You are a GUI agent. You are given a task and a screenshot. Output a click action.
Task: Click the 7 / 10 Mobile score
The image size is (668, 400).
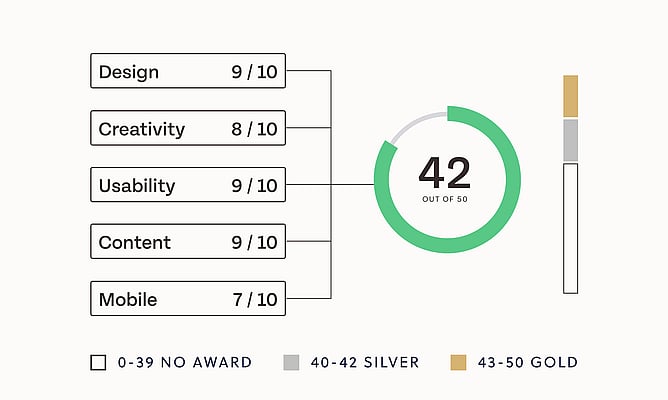pyautogui.click(x=254, y=299)
